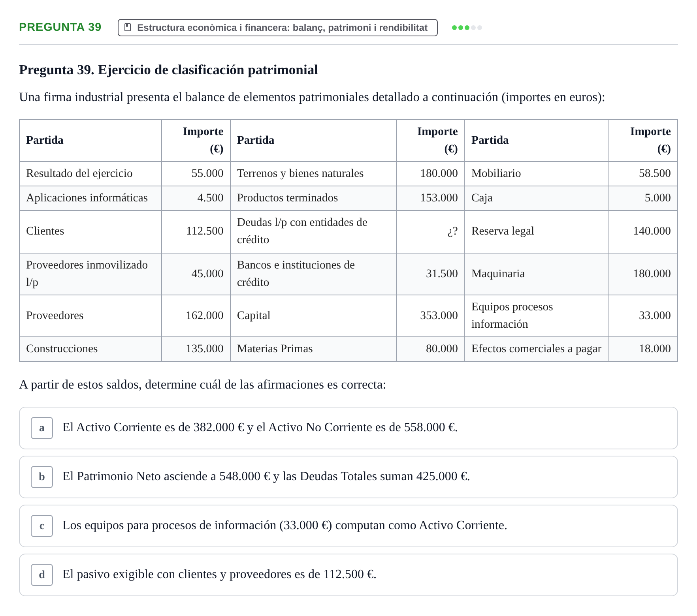Click the title 'Ejercicio de clasificación patrimonial'

coord(208,70)
